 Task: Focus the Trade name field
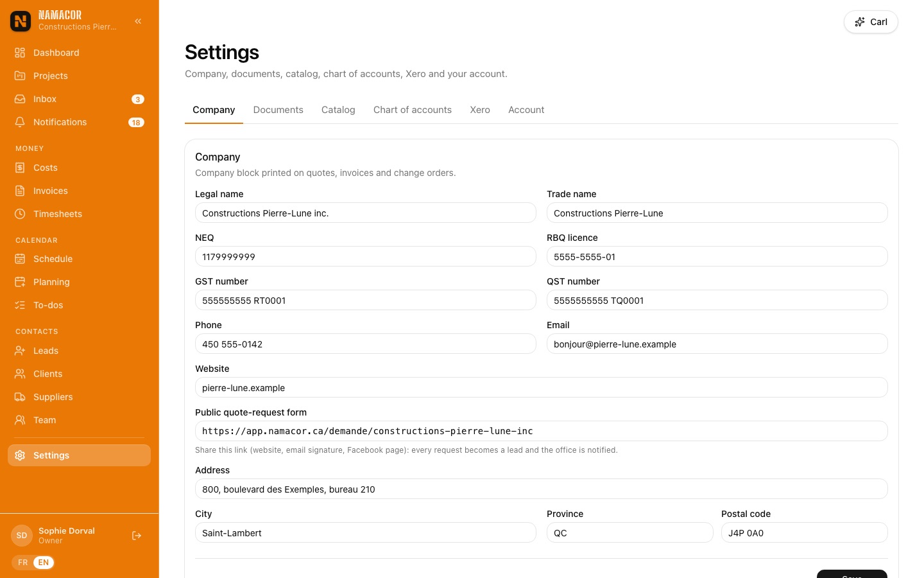(x=717, y=213)
